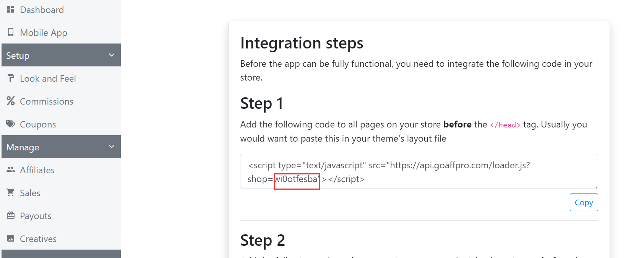Click the Affiliates people icon

point(11,170)
